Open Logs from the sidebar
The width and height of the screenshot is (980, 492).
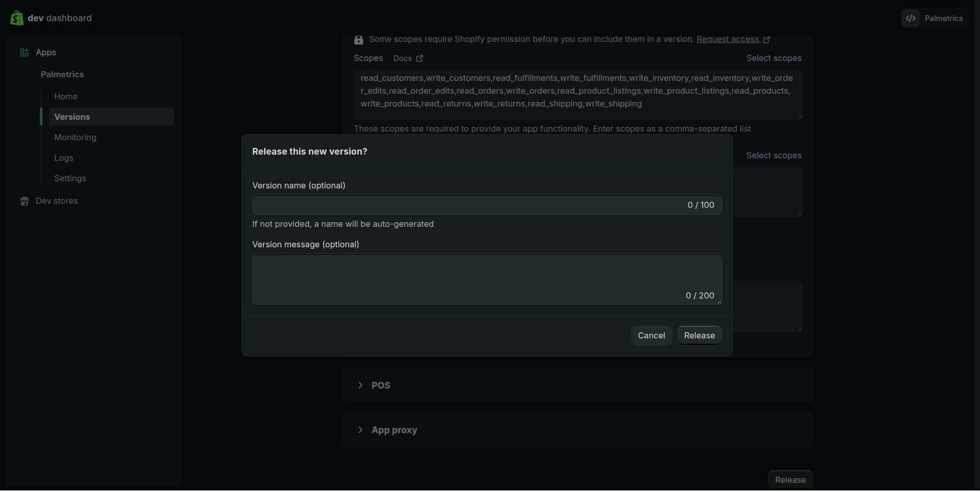63,158
